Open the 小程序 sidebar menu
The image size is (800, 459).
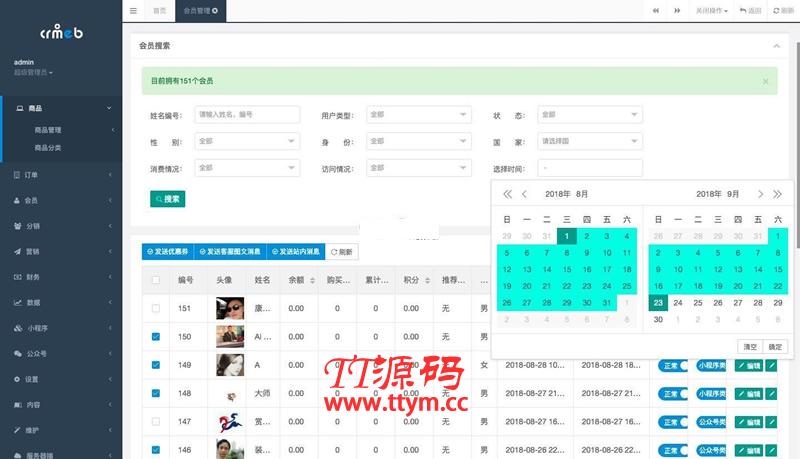(x=61, y=328)
